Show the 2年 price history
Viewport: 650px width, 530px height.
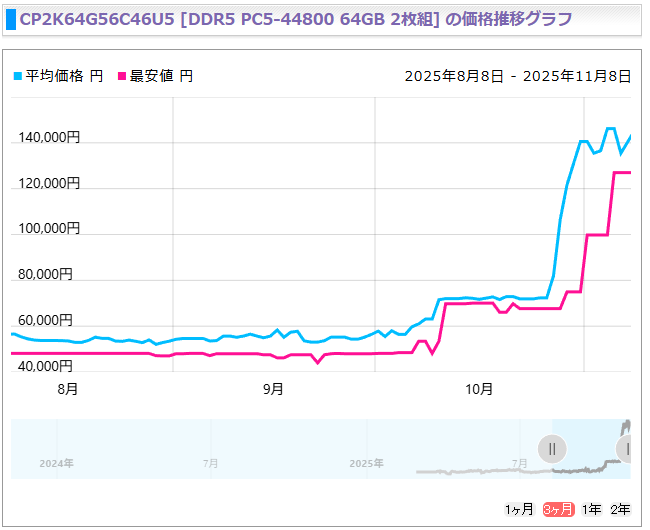621,509
